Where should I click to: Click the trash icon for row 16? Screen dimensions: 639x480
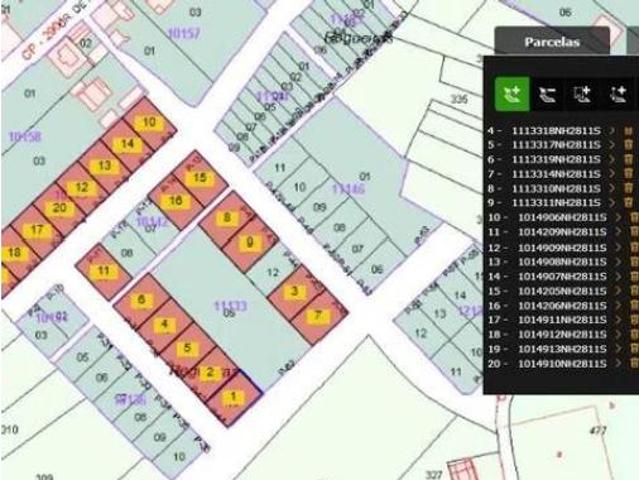pyautogui.click(x=634, y=305)
